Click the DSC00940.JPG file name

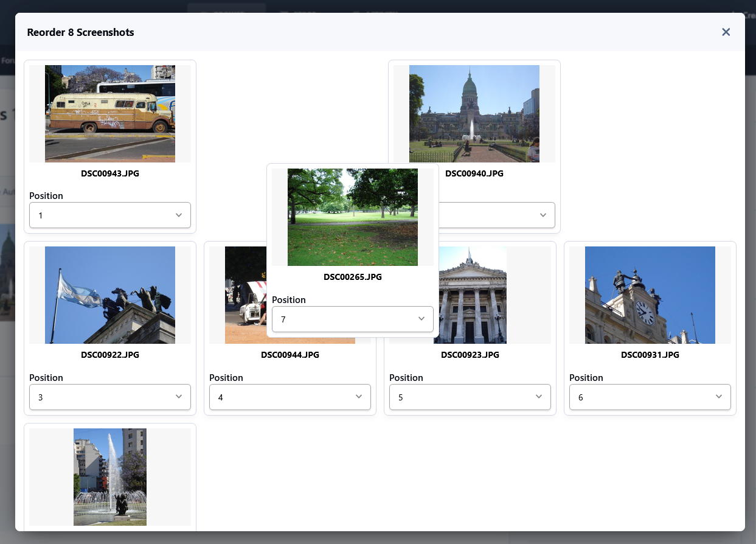pyautogui.click(x=474, y=173)
